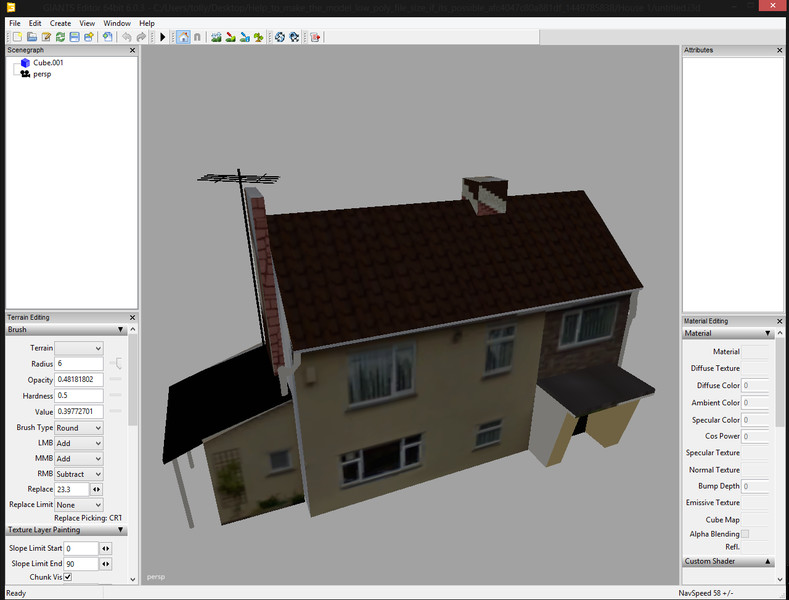This screenshot has height=600, width=789.
Task: Select the house-shaped toolbar icon
Action: click(x=183, y=37)
